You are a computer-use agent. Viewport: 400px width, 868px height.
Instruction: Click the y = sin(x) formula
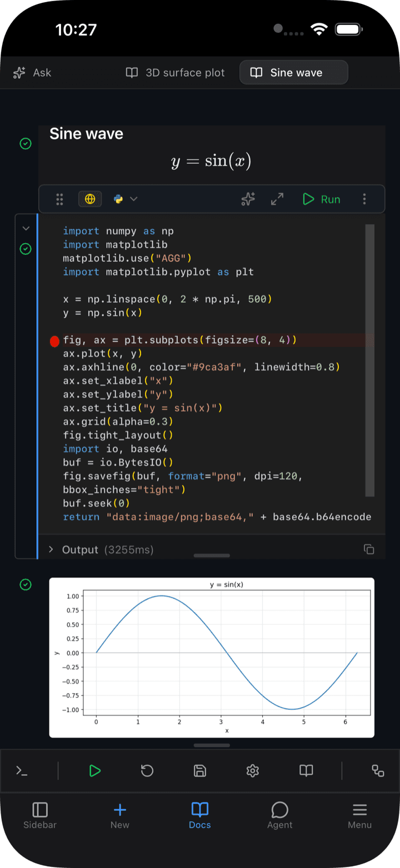212,162
